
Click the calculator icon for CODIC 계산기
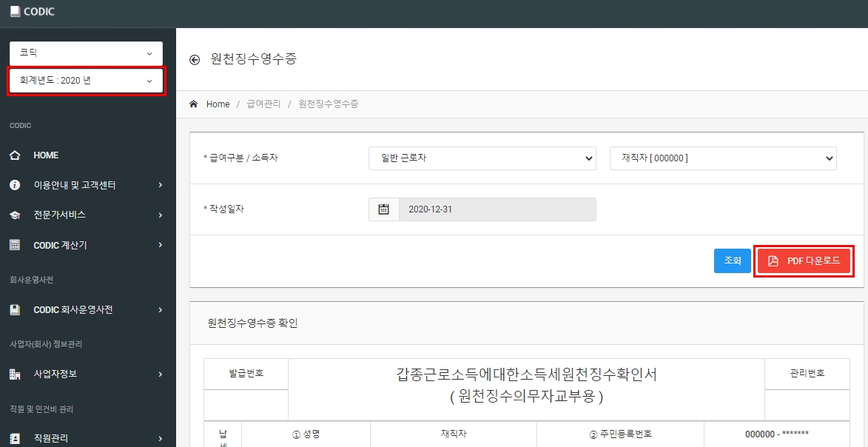15,245
